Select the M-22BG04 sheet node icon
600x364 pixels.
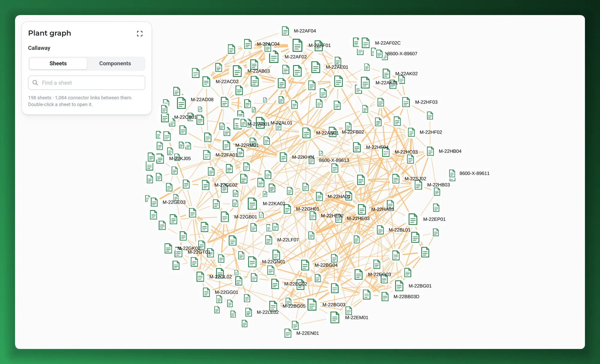click(305, 265)
